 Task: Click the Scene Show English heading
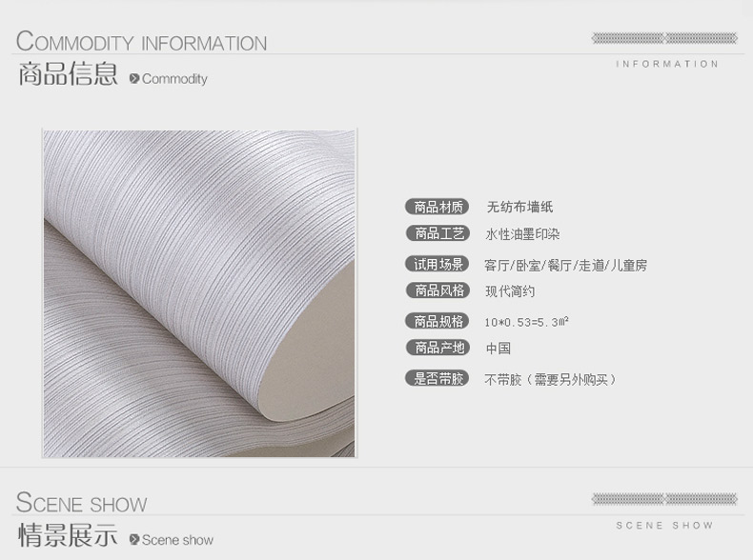pyautogui.click(x=82, y=503)
